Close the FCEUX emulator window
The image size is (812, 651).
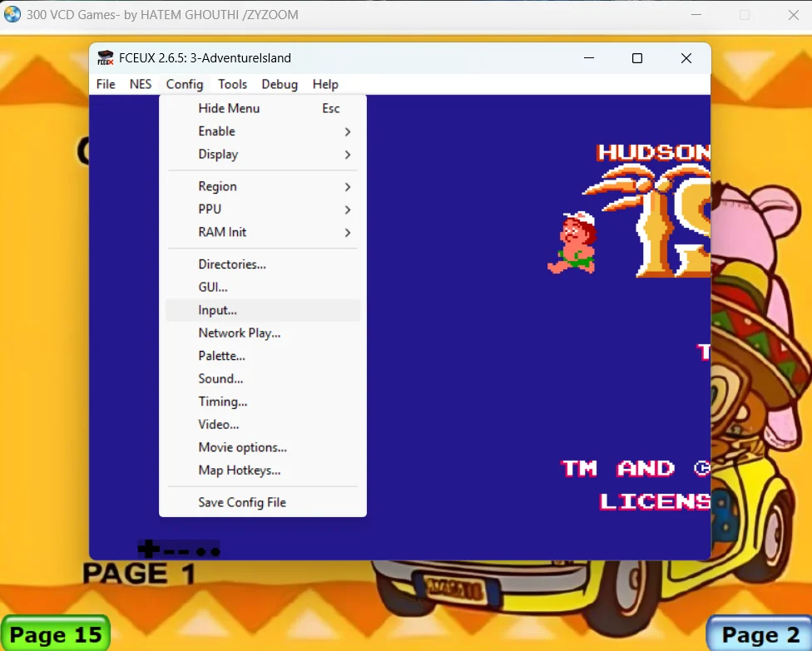(686, 58)
